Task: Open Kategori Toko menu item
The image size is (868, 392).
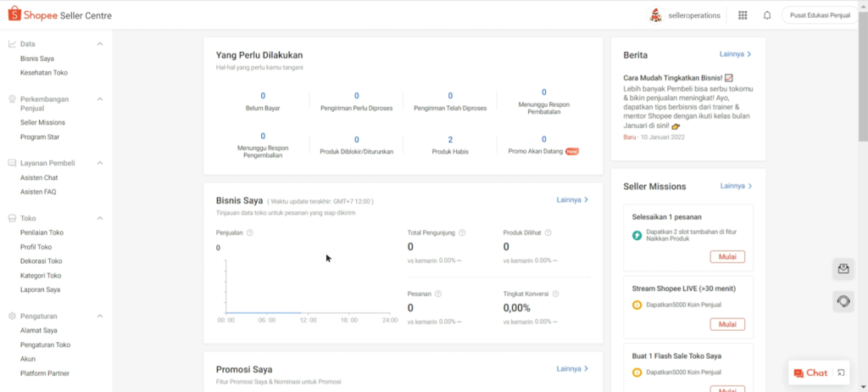Action: (x=41, y=276)
